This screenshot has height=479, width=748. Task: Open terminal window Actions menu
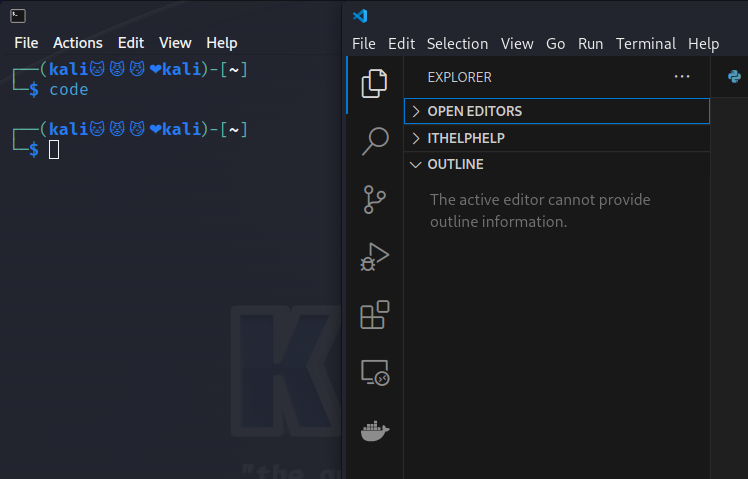(78, 43)
